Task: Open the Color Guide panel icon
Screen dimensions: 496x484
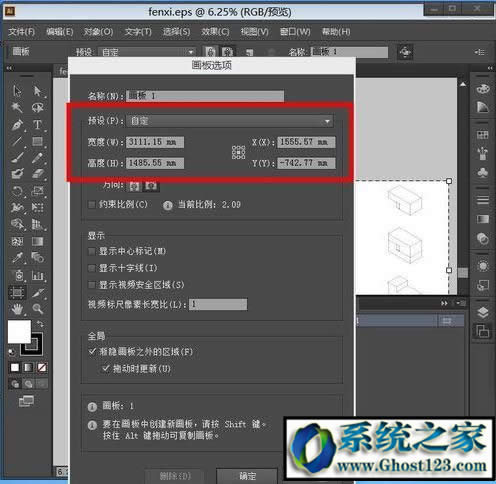Action: tap(483, 107)
